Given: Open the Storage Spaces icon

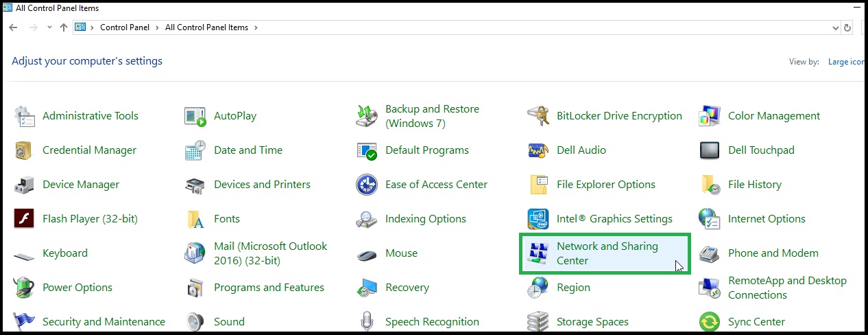Looking at the screenshot, I should pos(538,321).
